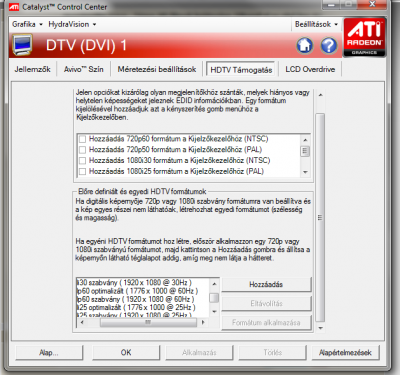Click the format checkbox list's down arrow

click(305, 172)
